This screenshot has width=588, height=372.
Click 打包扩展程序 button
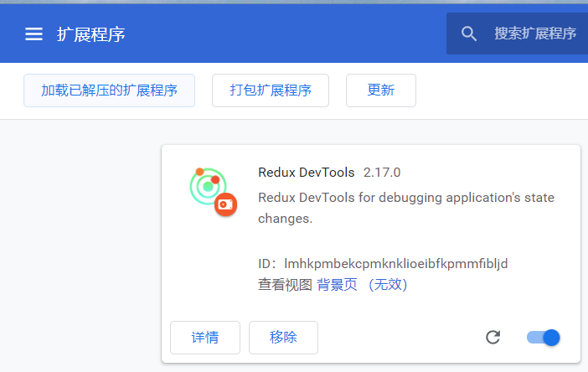pos(271,90)
